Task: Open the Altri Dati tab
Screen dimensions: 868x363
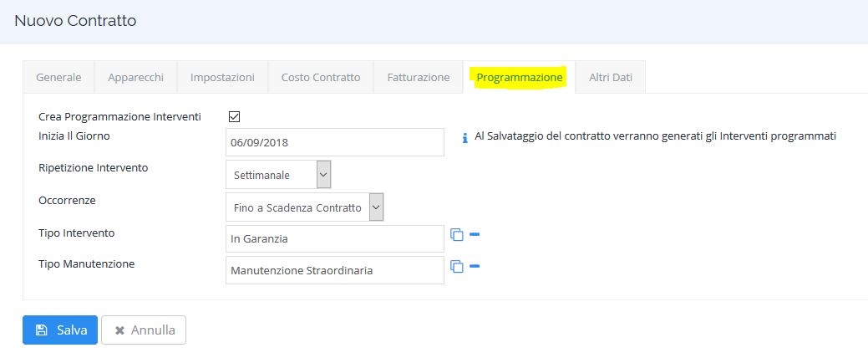Action: [x=611, y=77]
